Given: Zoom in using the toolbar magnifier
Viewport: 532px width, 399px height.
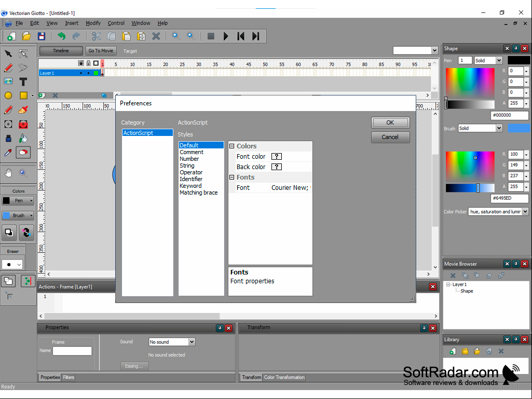Looking at the screenshot, I should point(176,36).
